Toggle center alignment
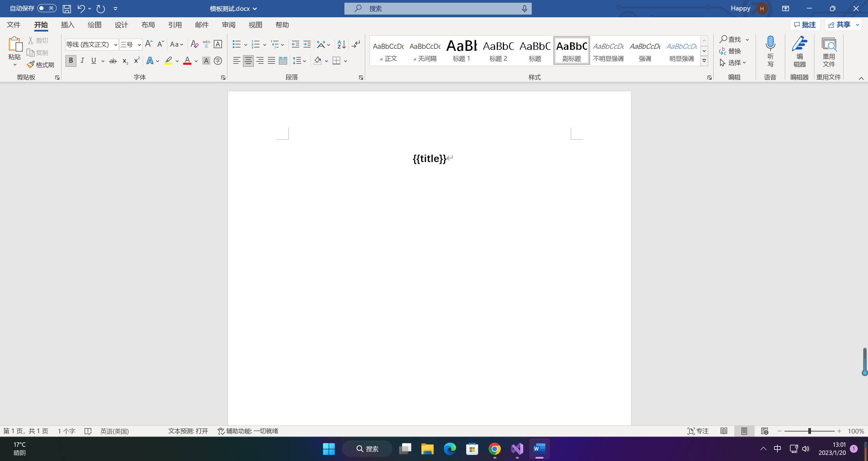 (x=248, y=61)
